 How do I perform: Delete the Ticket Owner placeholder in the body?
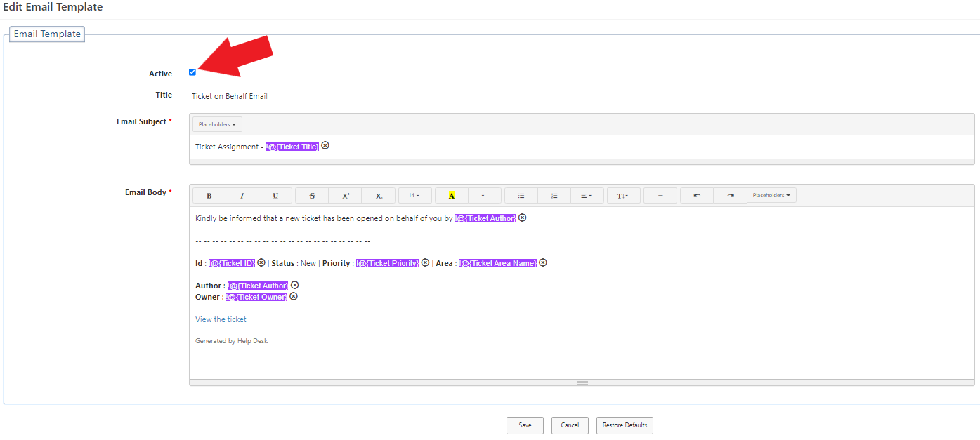pyautogui.click(x=294, y=296)
